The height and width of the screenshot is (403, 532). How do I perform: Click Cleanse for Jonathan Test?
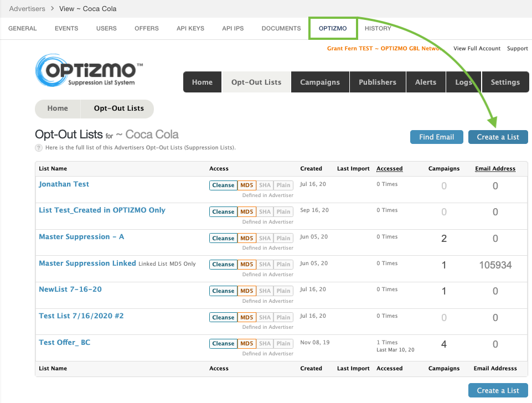223,185
